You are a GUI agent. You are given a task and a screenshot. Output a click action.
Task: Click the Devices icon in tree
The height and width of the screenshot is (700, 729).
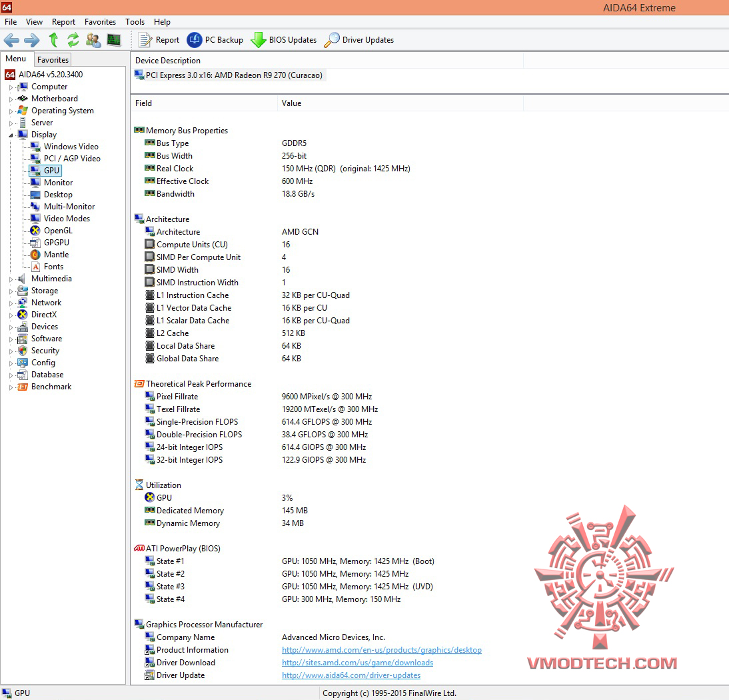22,327
